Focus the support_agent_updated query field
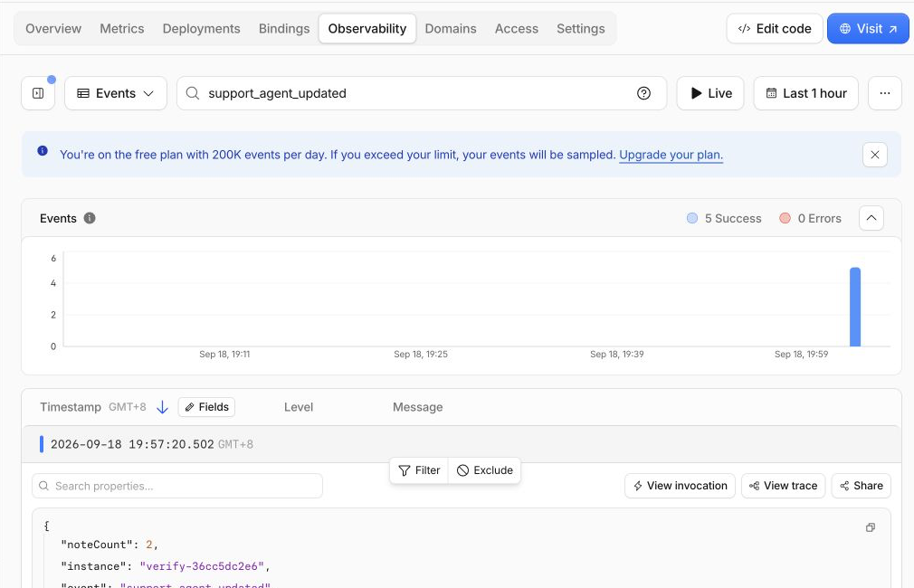 coord(421,93)
